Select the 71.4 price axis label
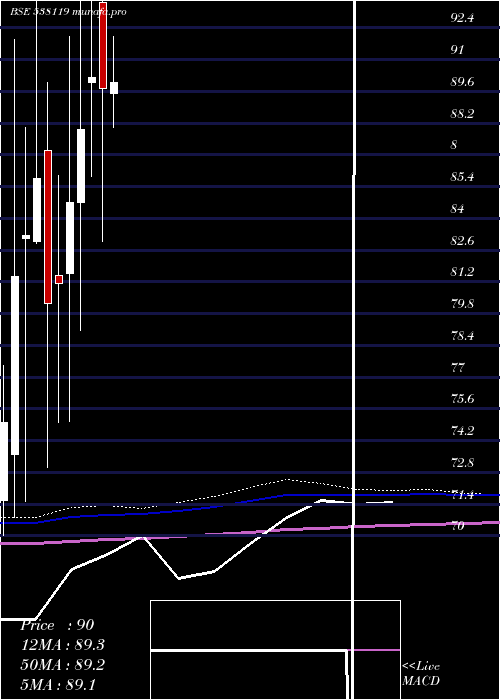The height and width of the screenshot is (700, 500). (x=462, y=495)
